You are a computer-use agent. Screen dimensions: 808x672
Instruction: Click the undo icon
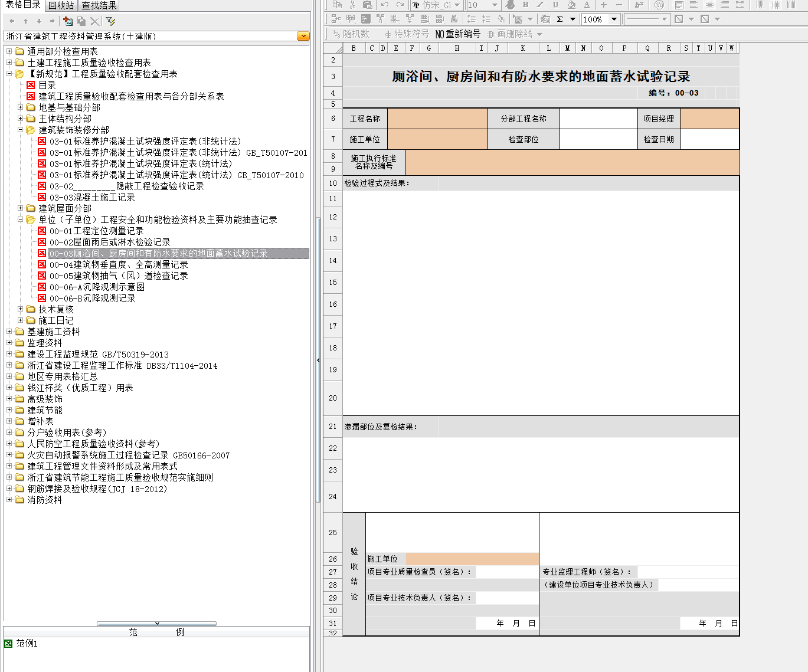[x=385, y=4]
